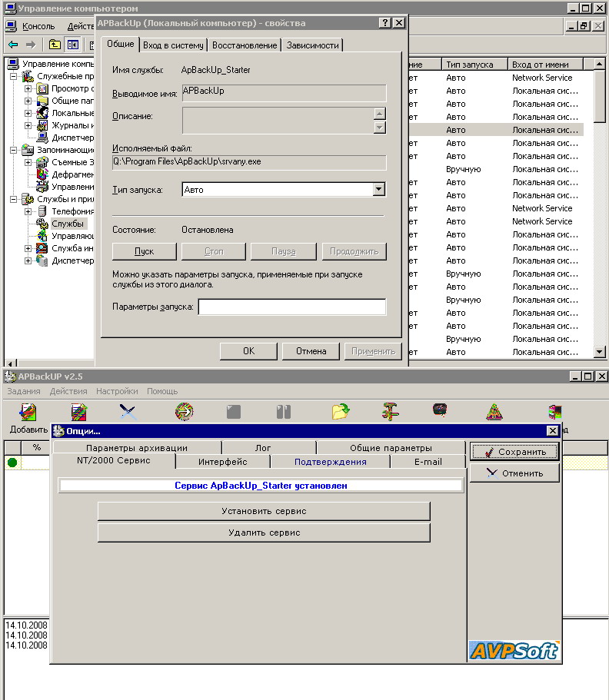Click the services list vertical scrollbar

click(x=601, y=231)
